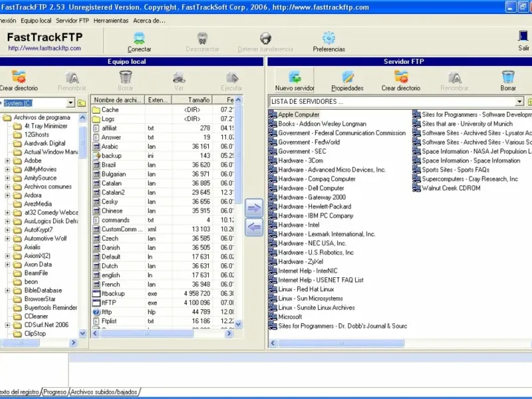Screen dimensions: 532x399
Task: Click the Ver binoculars icon
Action: click(179, 77)
